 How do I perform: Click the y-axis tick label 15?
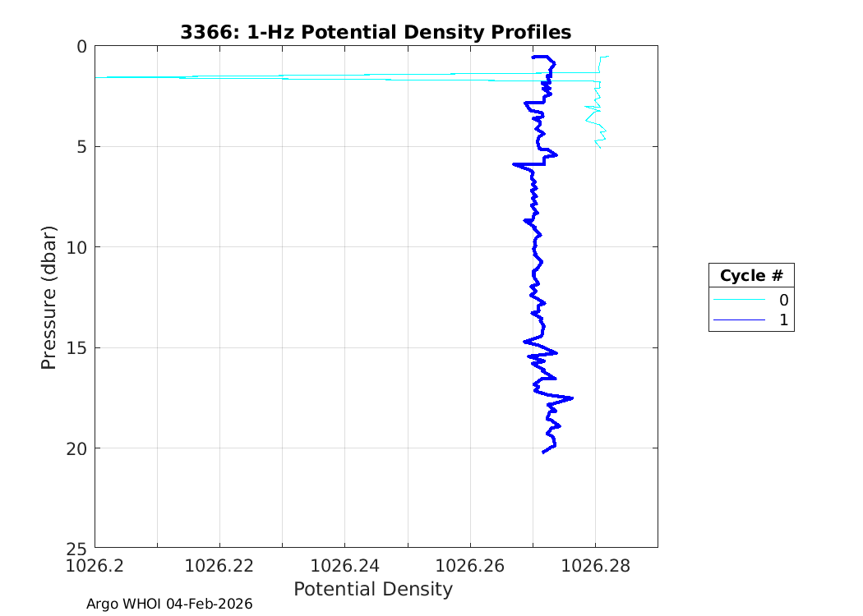point(77,347)
